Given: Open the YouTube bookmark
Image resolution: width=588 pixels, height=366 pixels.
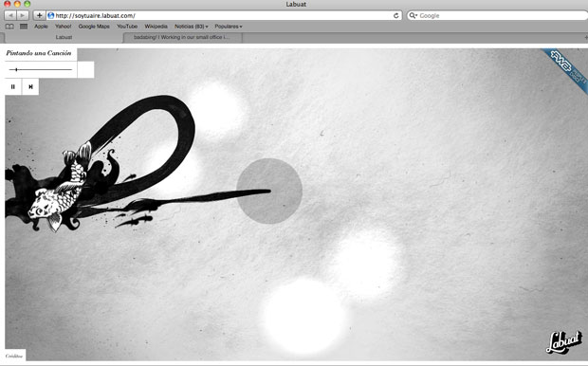Looking at the screenshot, I should (x=127, y=27).
